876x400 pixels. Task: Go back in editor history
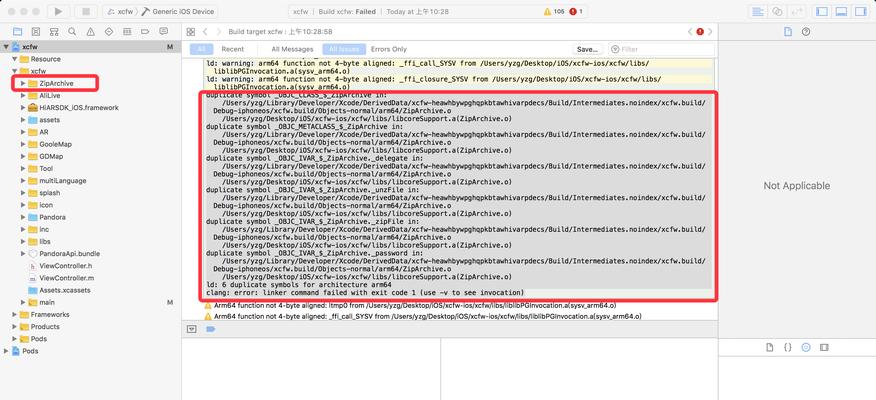coord(206,32)
